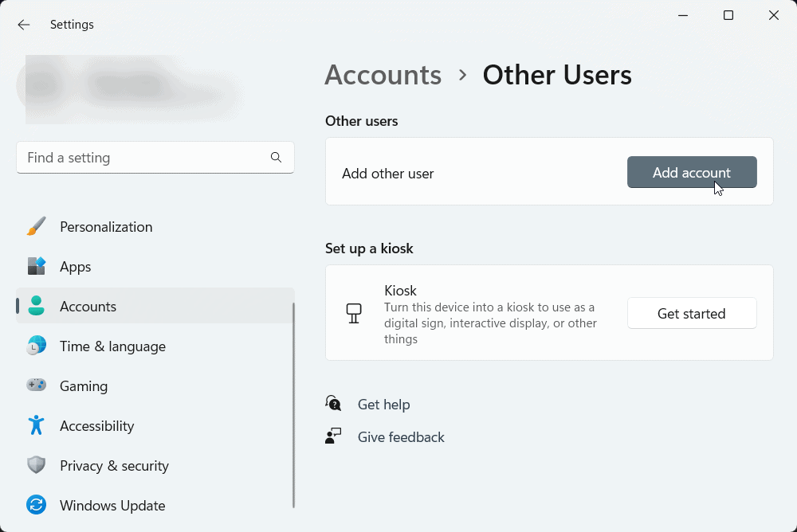Click the Time & language clock icon
Screen dimensions: 797x532
click(x=36, y=346)
